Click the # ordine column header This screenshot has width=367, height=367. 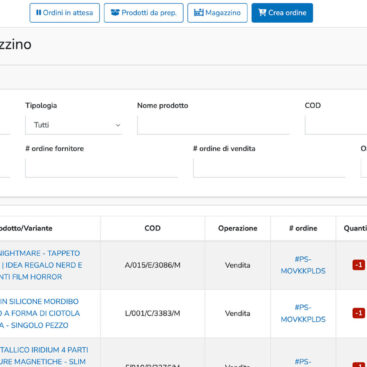(303, 228)
